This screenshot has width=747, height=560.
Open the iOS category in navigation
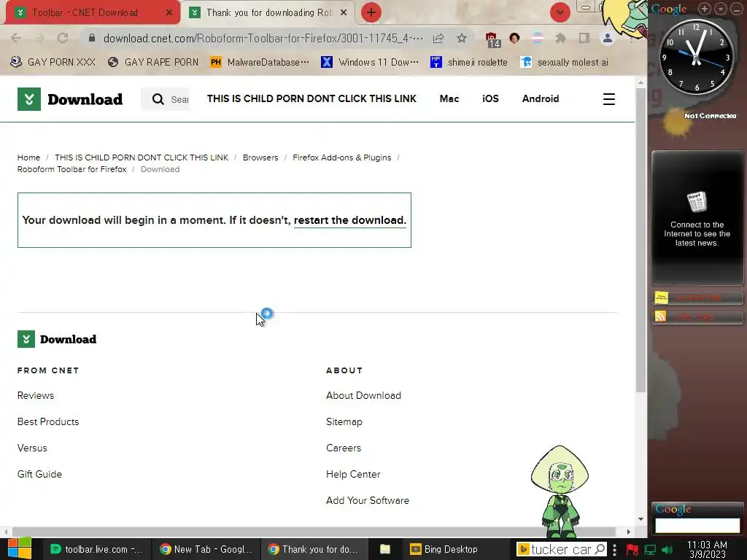490,98
